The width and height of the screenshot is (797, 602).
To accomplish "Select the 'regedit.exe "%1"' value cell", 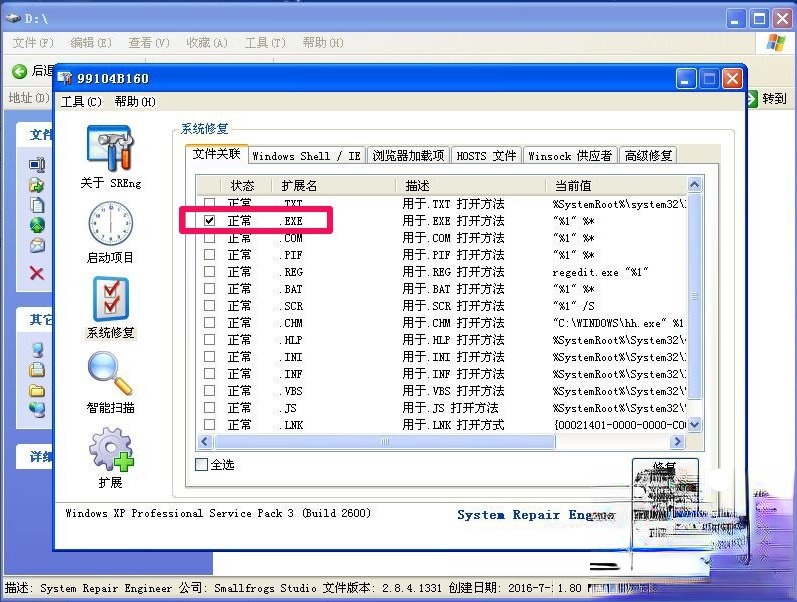I will click(600, 272).
